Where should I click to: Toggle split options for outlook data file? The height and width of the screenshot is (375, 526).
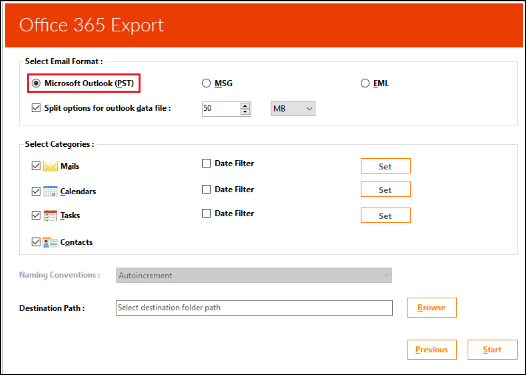(36, 108)
